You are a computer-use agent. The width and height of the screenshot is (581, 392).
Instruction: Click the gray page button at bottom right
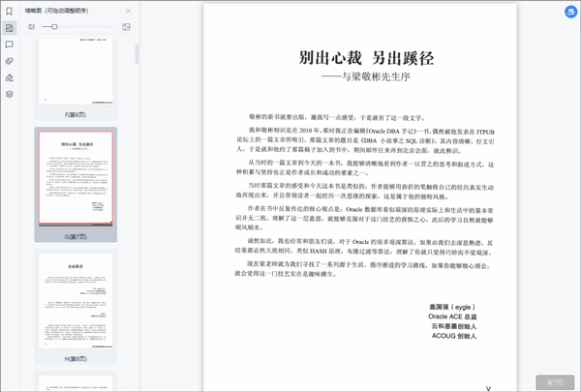point(555,382)
